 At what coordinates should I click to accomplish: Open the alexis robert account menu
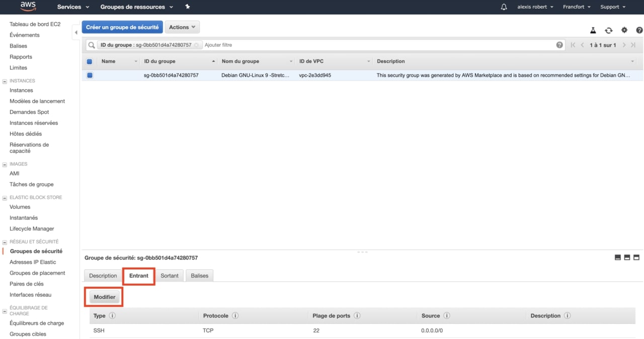click(535, 7)
